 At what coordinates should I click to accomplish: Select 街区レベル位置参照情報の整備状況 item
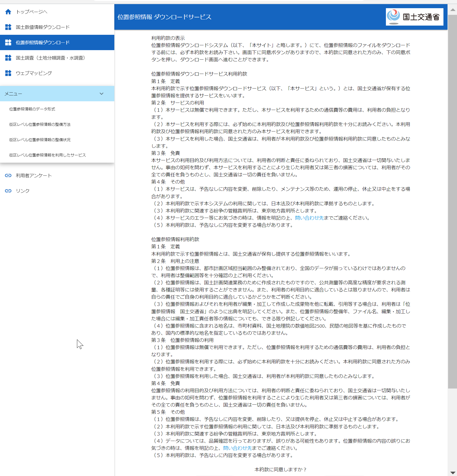point(40,140)
